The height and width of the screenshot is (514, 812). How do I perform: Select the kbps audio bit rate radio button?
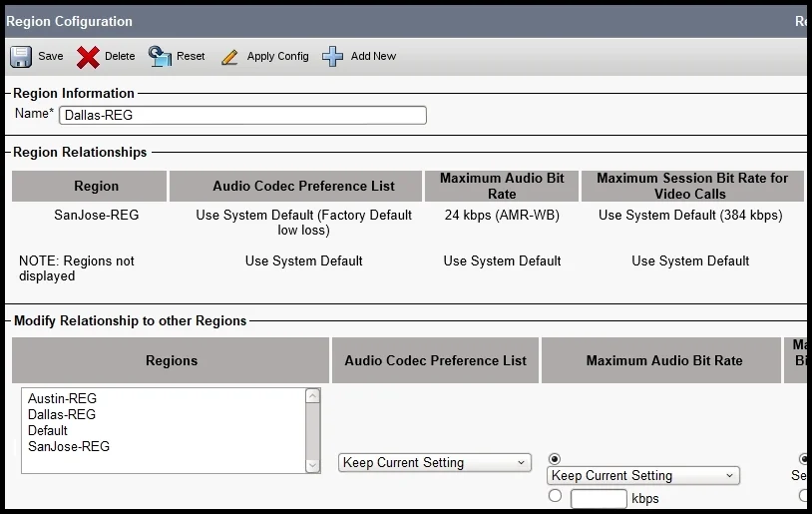tap(555, 496)
